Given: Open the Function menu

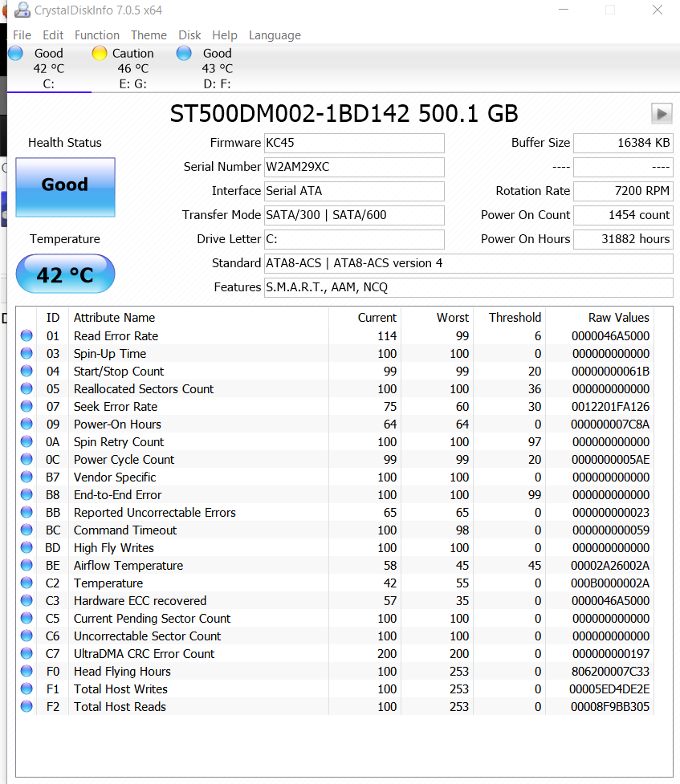Looking at the screenshot, I should 97,35.
